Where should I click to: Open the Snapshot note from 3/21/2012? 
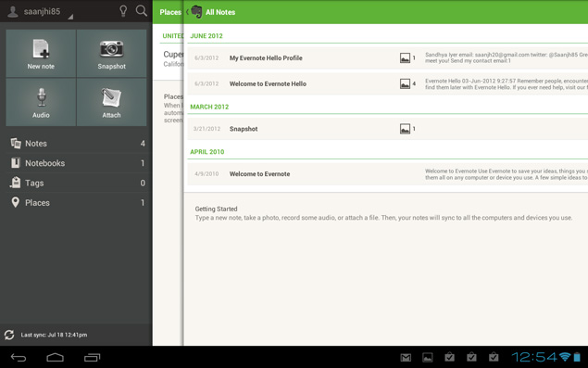(x=387, y=129)
